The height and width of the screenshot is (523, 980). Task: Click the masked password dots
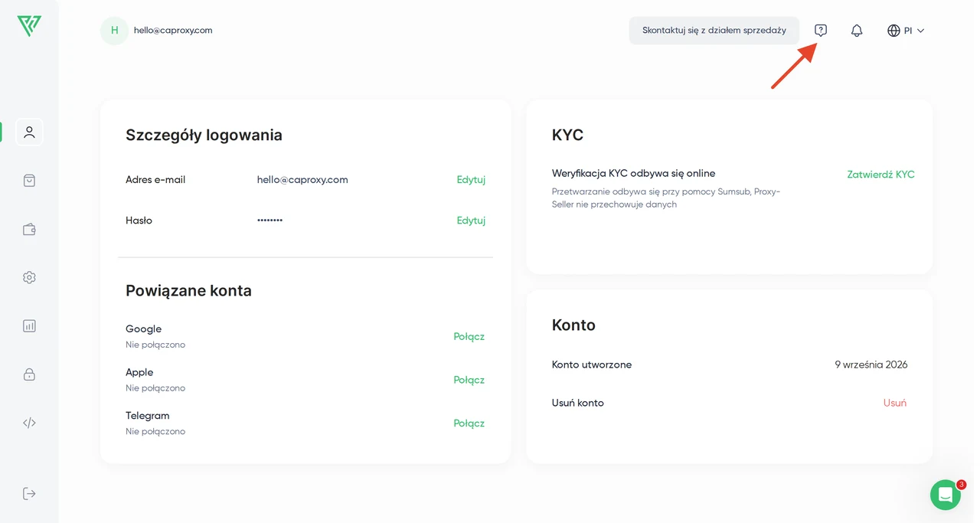coord(269,221)
